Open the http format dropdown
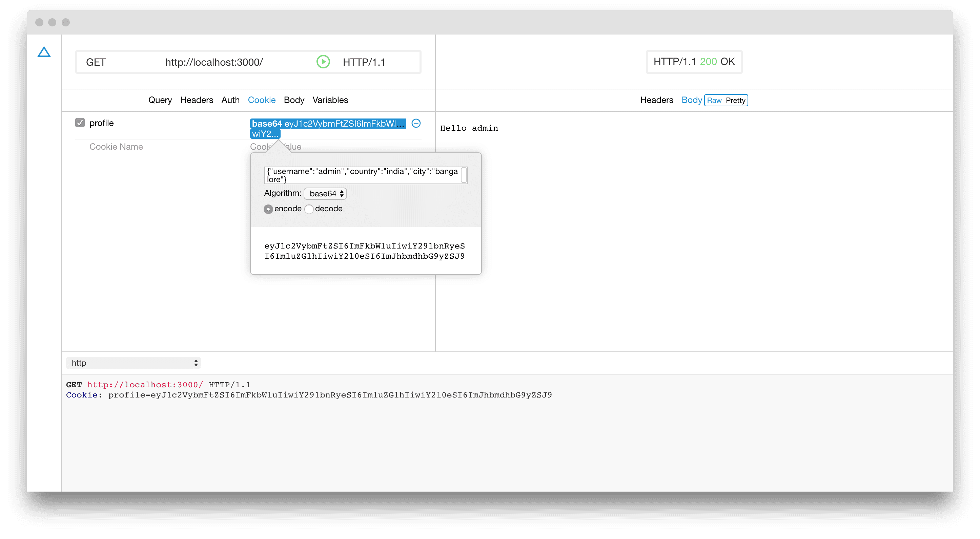The image size is (980, 539). point(134,363)
